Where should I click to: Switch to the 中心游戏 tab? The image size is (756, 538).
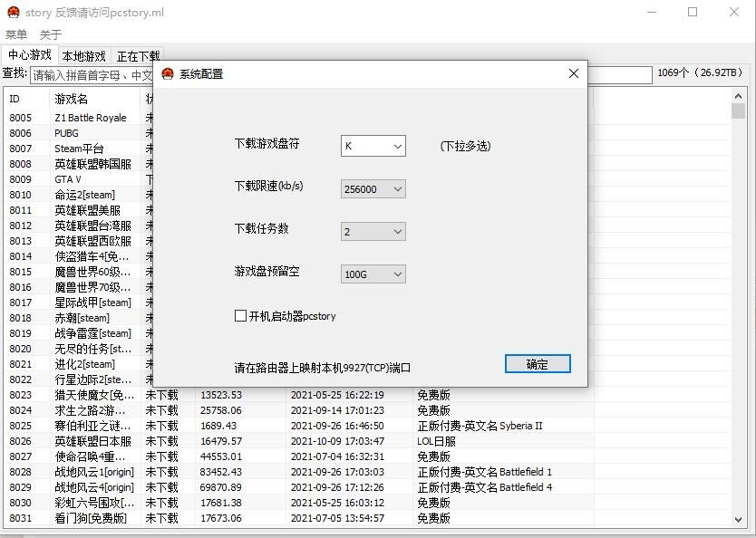(30, 55)
